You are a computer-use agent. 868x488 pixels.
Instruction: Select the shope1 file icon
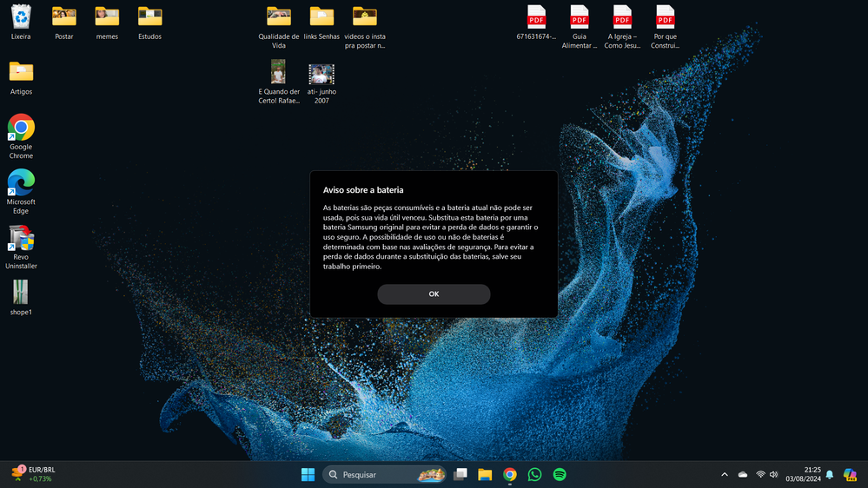point(21,298)
